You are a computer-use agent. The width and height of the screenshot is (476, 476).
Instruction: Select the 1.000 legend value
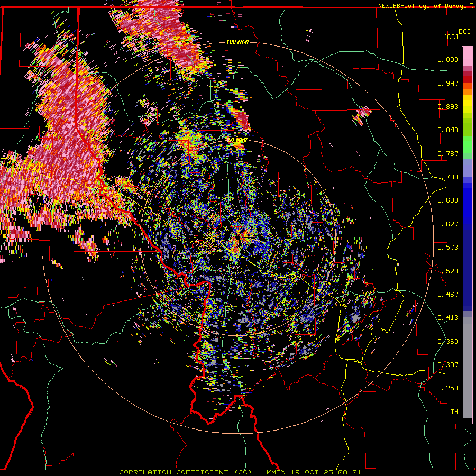448,59
